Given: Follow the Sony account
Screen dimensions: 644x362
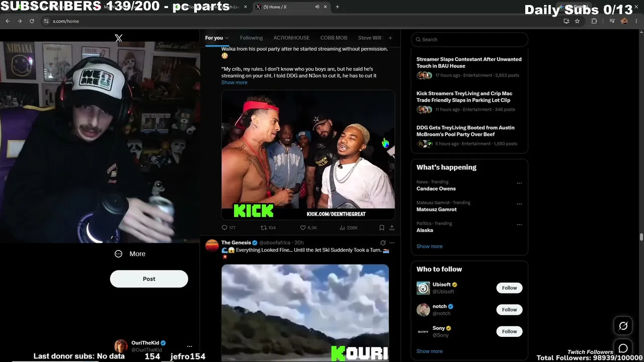Looking at the screenshot, I should pyautogui.click(x=509, y=331).
